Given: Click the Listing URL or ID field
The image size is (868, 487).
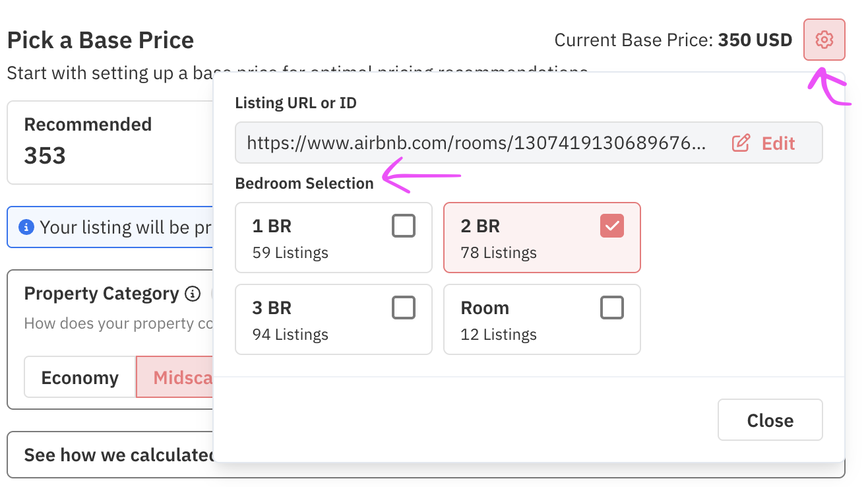Looking at the screenshot, I should tap(475, 143).
